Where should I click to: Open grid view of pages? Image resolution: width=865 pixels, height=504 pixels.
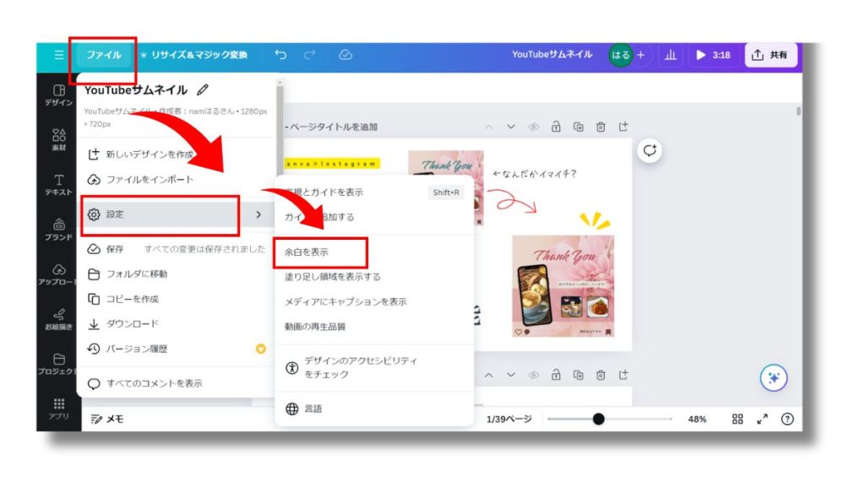click(737, 419)
